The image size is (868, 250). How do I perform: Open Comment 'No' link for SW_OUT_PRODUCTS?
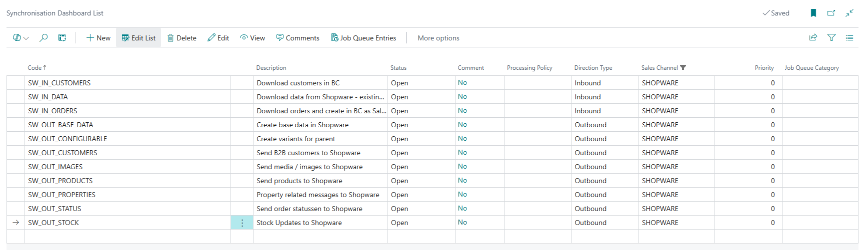pos(462,180)
